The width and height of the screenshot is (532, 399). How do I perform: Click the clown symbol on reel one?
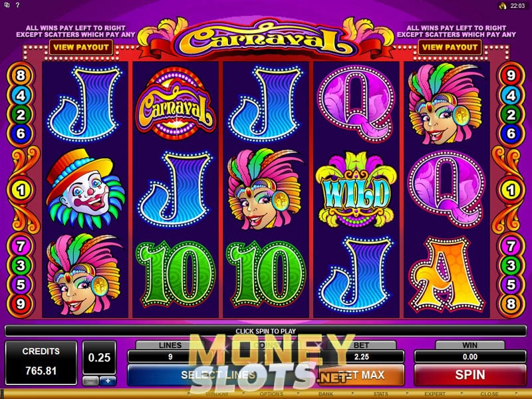[x=85, y=189]
